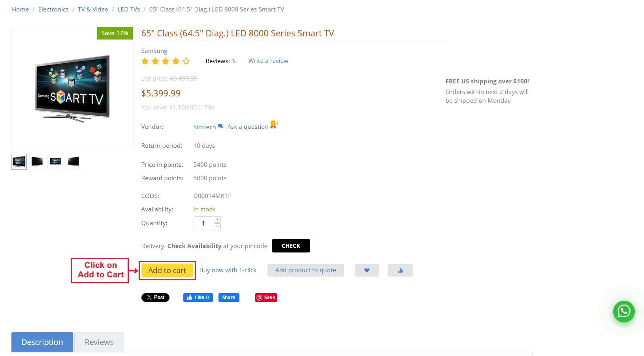Increase quantity with plus stepper
Screen dimensions: 644x356
click(217, 220)
